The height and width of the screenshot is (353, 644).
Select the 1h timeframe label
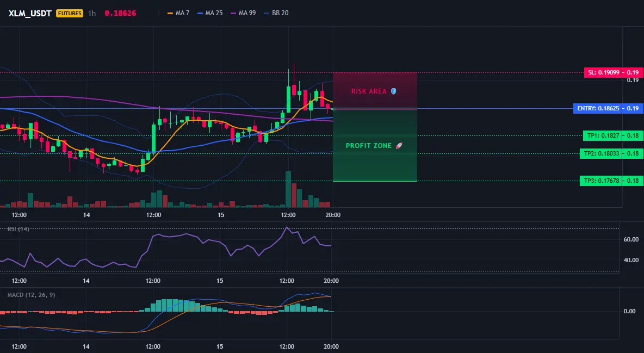tap(92, 13)
